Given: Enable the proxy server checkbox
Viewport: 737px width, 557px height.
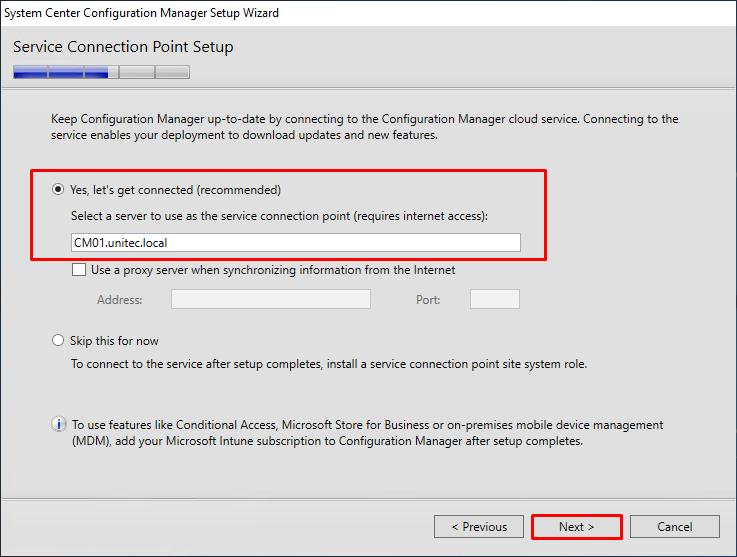Looking at the screenshot, I should tap(79, 270).
